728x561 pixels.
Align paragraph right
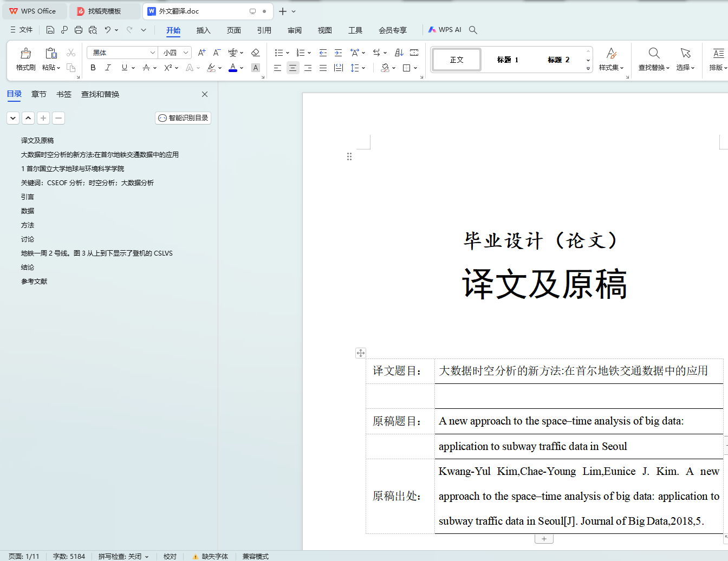coord(308,68)
